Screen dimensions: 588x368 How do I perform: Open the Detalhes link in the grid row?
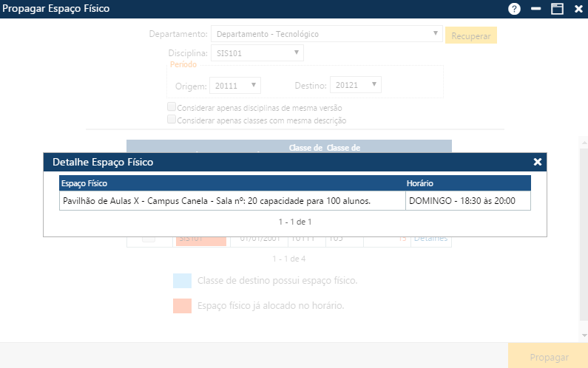pos(431,239)
